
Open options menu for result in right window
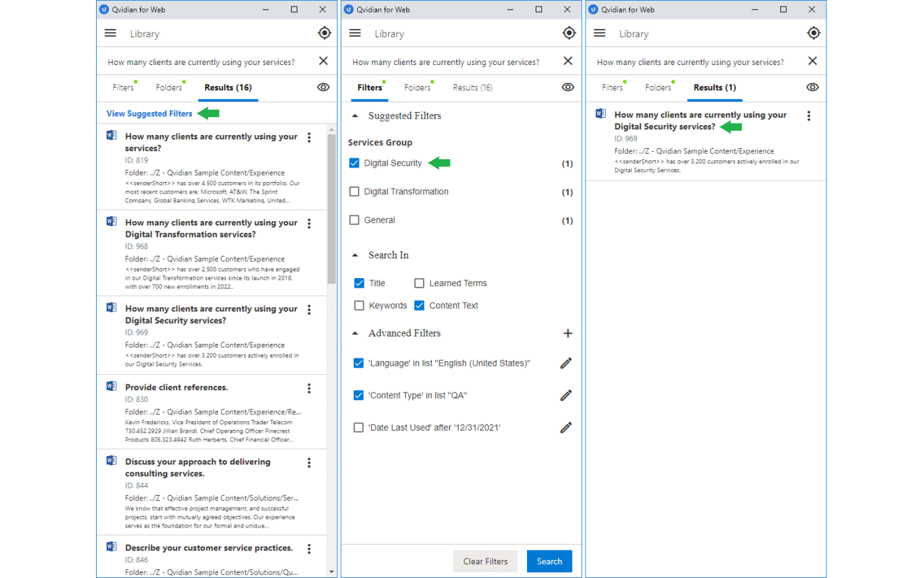pyautogui.click(x=808, y=116)
